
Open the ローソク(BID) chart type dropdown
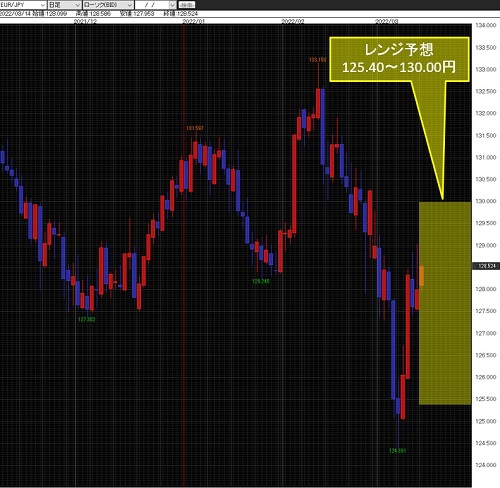(108, 5)
